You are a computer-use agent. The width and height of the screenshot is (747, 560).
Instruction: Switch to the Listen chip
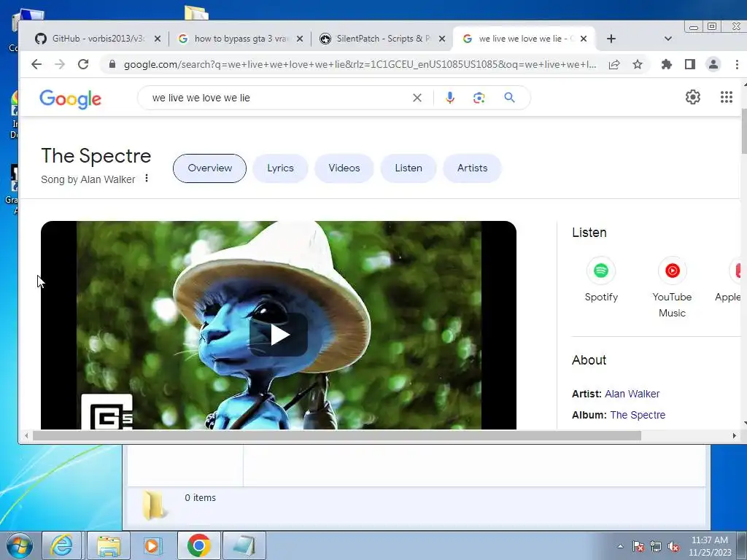[409, 168]
